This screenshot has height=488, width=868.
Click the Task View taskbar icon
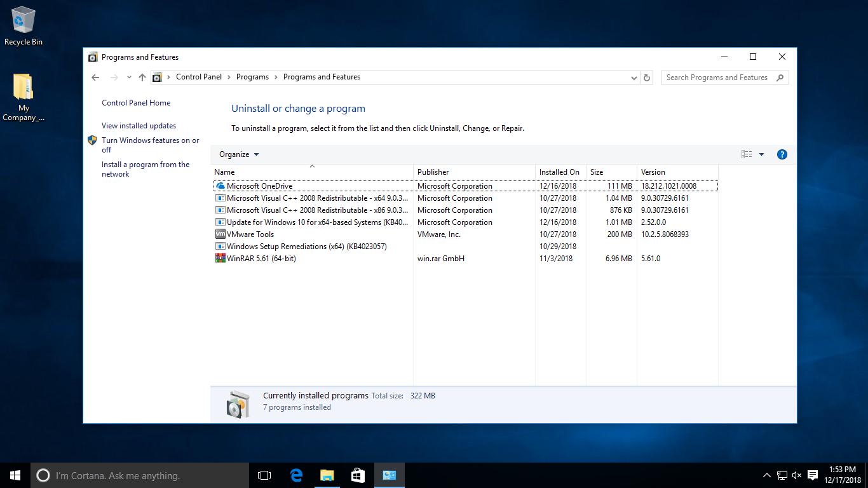pyautogui.click(x=264, y=475)
